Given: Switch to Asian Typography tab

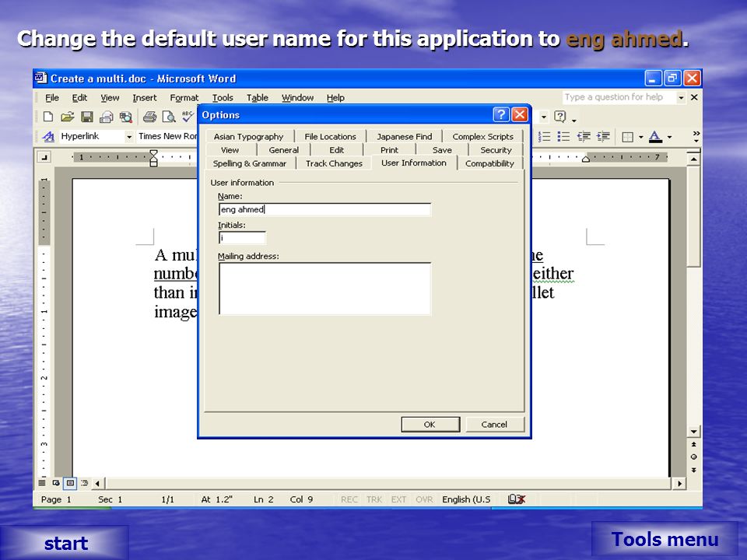Looking at the screenshot, I should pyautogui.click(x=249, y=137).
